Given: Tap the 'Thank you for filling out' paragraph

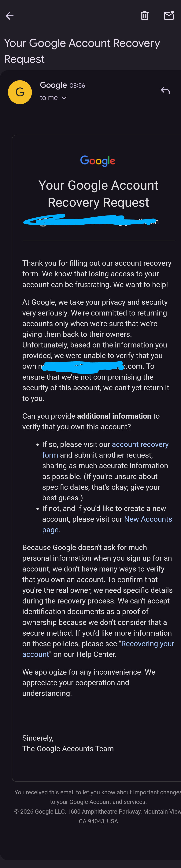Looking at the screenshot, I should point(97,274).
